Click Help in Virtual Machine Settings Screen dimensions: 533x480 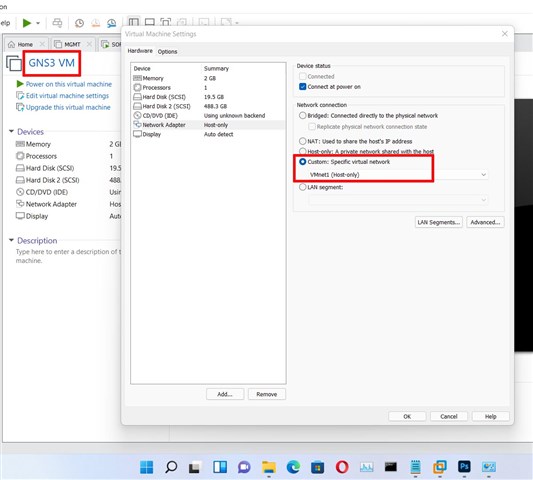tap(491, 416)
